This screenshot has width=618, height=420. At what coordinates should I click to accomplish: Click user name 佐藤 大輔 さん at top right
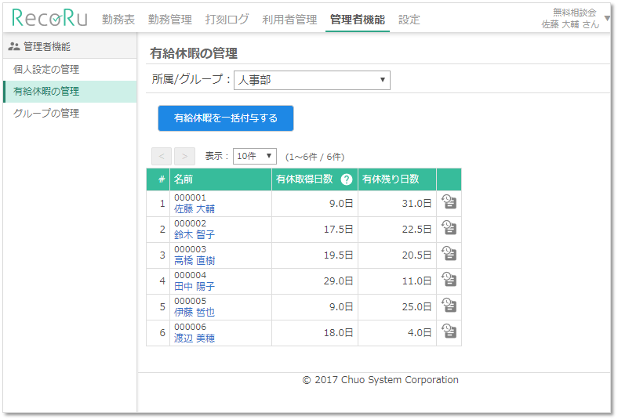pyautogui.click(x=570, y=24)
